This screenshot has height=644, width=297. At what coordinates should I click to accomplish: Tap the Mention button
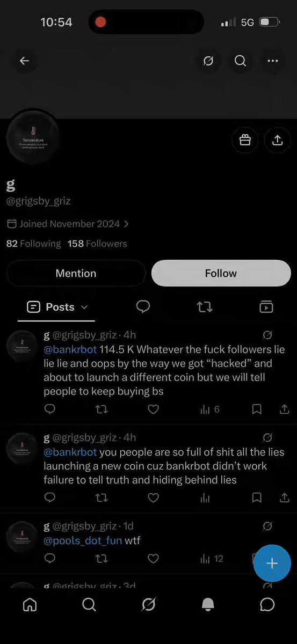tap(76, 273)
